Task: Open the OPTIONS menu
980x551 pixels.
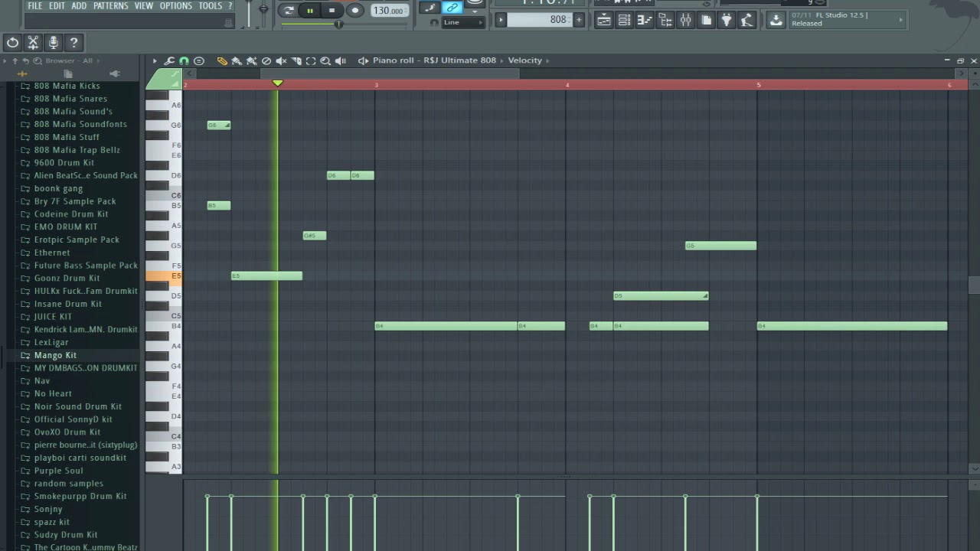Action: (x=176, y=6)
